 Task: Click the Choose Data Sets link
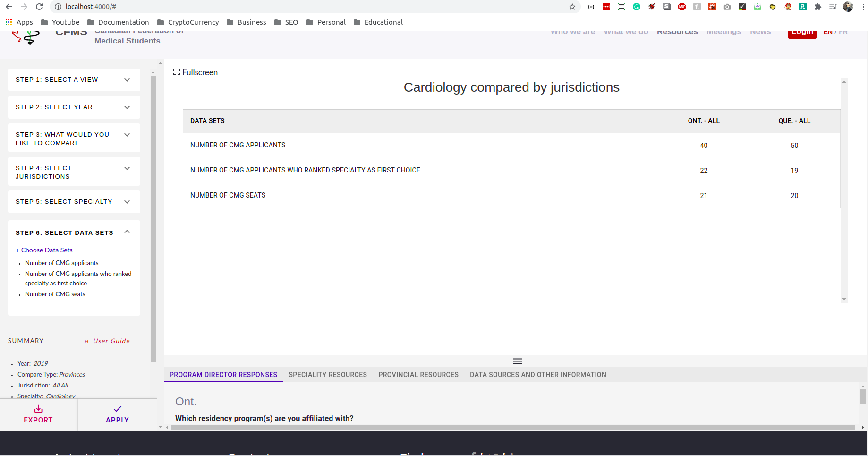point(44,250)
